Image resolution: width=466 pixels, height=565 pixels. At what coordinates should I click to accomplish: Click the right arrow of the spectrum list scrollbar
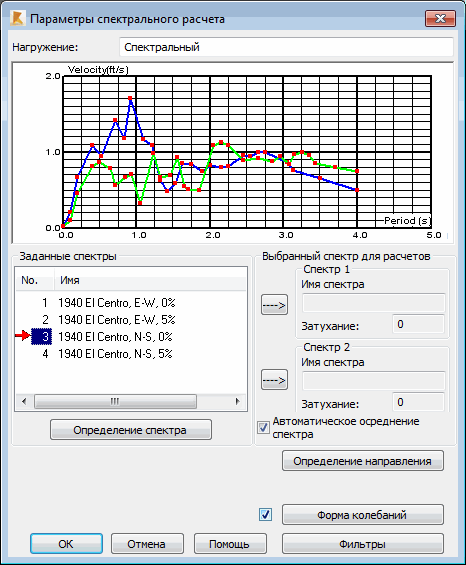(238, 401)
